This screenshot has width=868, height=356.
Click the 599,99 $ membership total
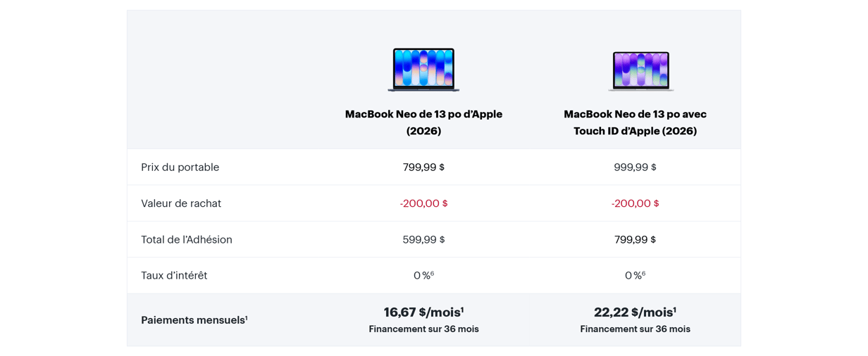[x=423, y=240]
